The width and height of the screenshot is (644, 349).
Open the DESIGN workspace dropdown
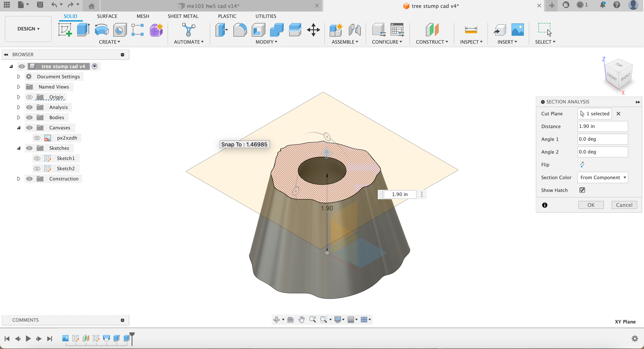[28, 29]
